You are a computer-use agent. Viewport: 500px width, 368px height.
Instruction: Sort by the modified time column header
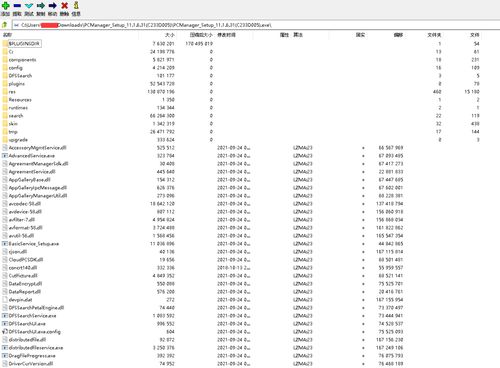click(226, 35)
